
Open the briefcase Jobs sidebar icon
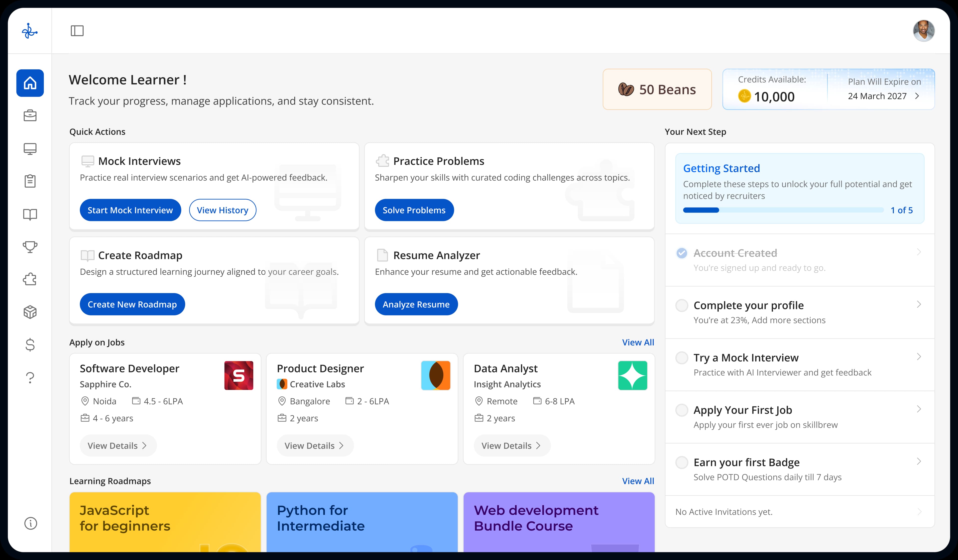tap(30, 115)
